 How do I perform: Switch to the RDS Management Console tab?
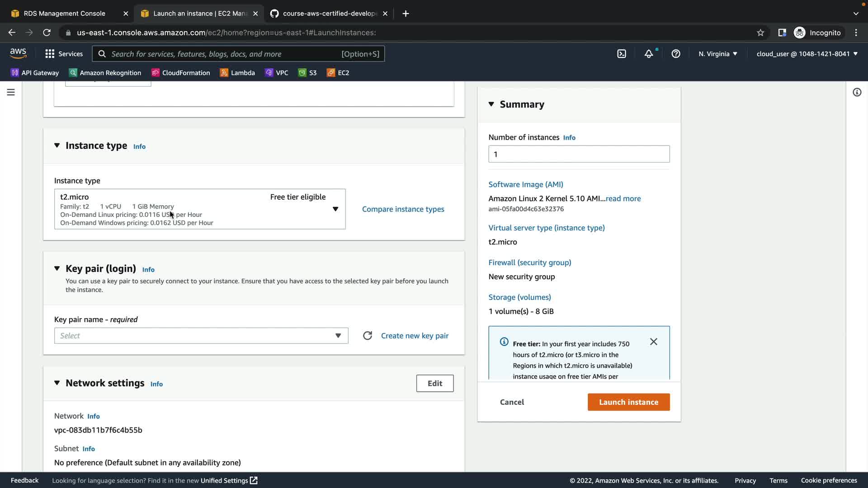[x=64, y=14]
